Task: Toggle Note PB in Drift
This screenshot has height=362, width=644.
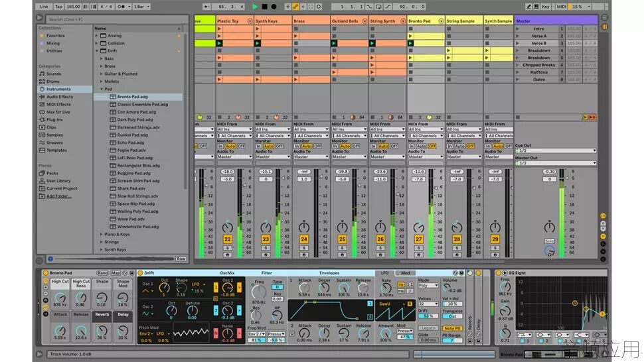Action: pyautogui.click(x=451, y=328)
